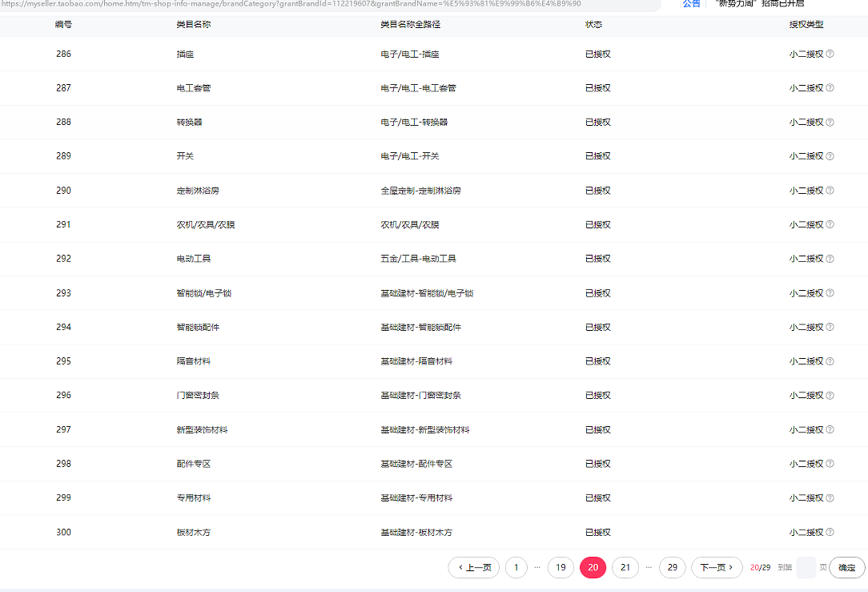Click help icon in row 288 转换器
Screen dimensions: 868x592
pos(830,123)
